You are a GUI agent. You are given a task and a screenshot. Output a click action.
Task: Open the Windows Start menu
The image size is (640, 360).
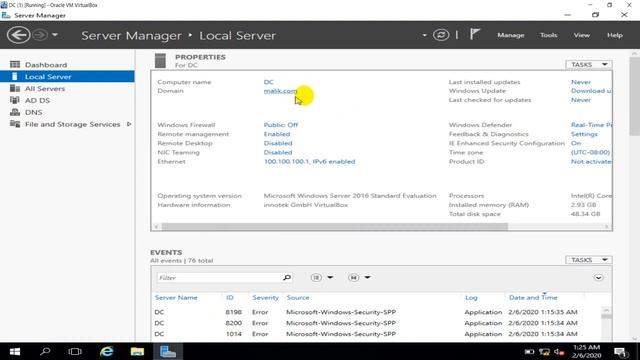point(15,351)
